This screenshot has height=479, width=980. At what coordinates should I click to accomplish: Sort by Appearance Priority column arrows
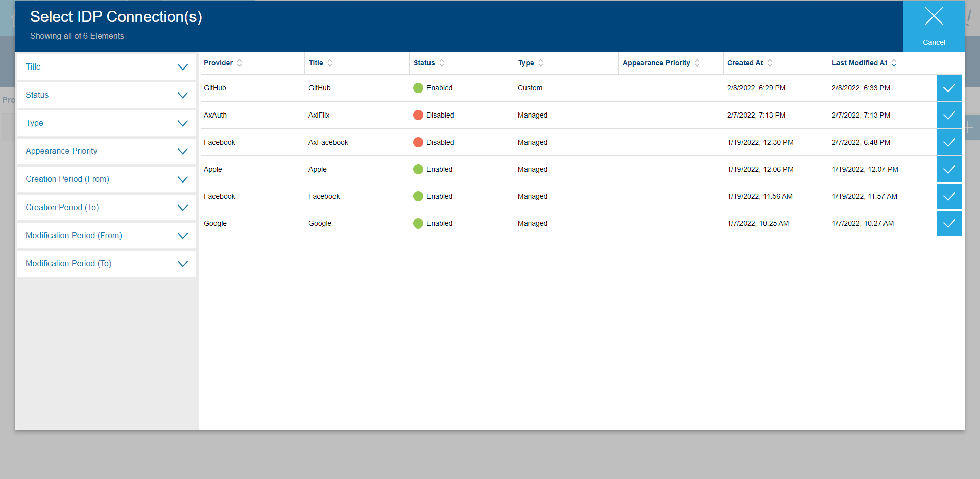[698, 63]
